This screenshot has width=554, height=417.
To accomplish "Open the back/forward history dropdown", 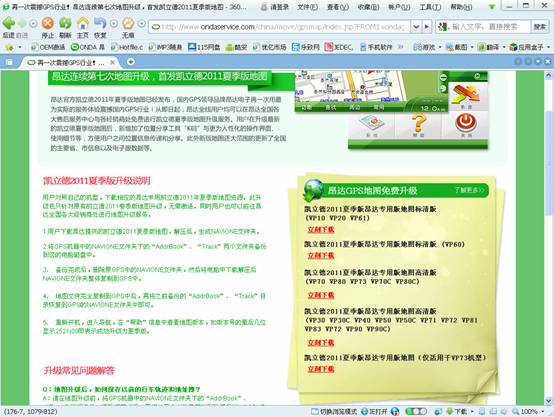I will click(33, 24).
